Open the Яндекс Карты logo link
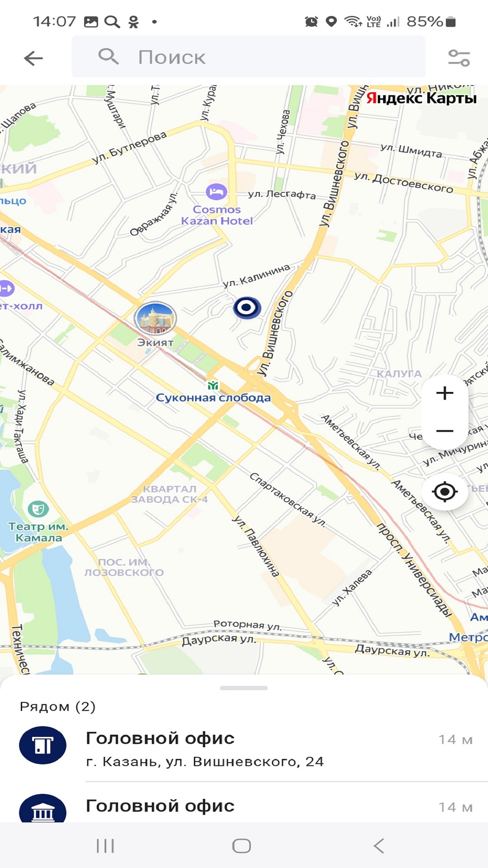488x868 pixels. pyautogui.click(x=421, y=98)
